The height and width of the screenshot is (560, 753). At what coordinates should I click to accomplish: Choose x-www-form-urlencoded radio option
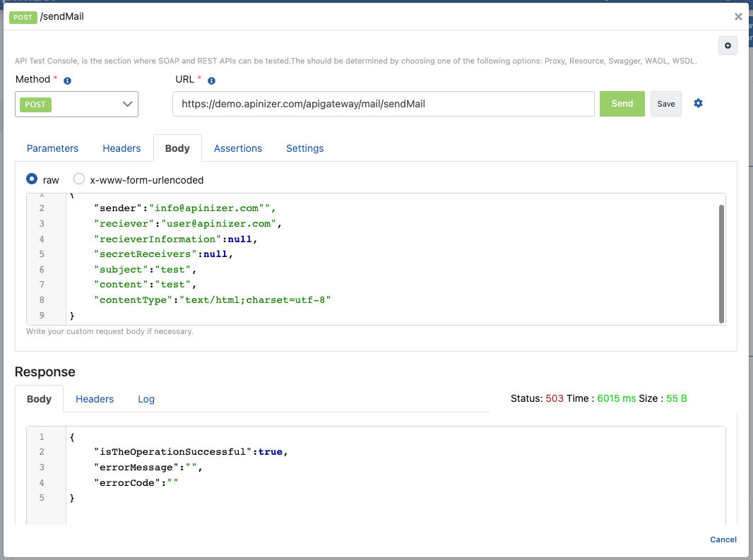tap(79, 179)
